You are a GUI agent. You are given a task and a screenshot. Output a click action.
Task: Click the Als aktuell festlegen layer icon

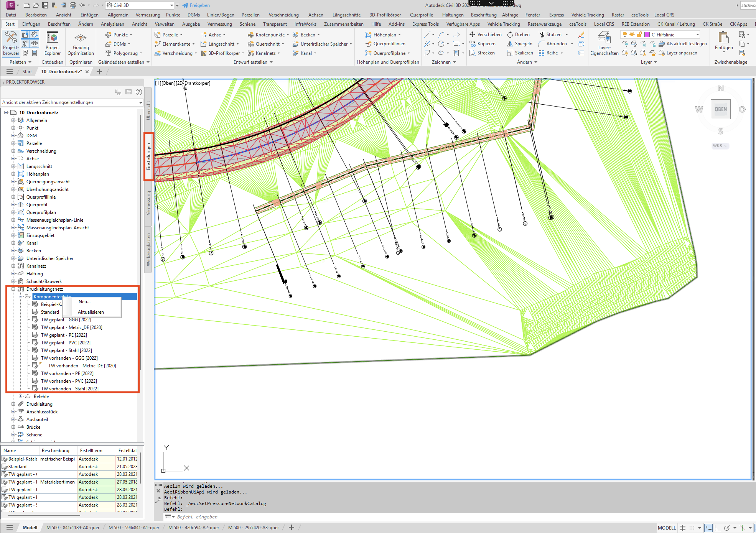click(662, 44)
